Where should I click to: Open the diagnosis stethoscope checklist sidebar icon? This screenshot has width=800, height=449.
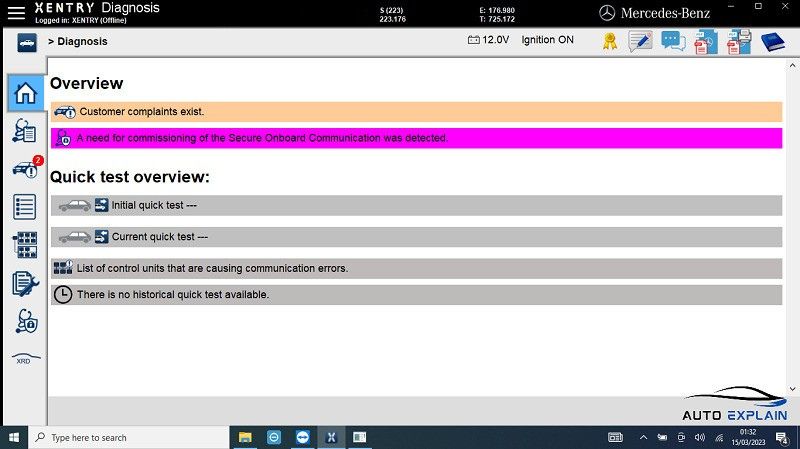click(x=24, y=131)
